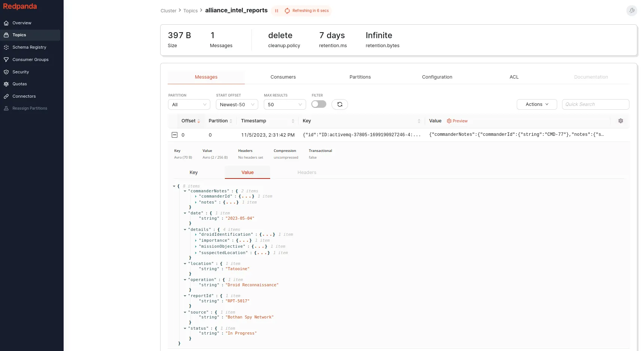Switch to the Consumers tab
This screenshot has height=351, width=644.
283,77
